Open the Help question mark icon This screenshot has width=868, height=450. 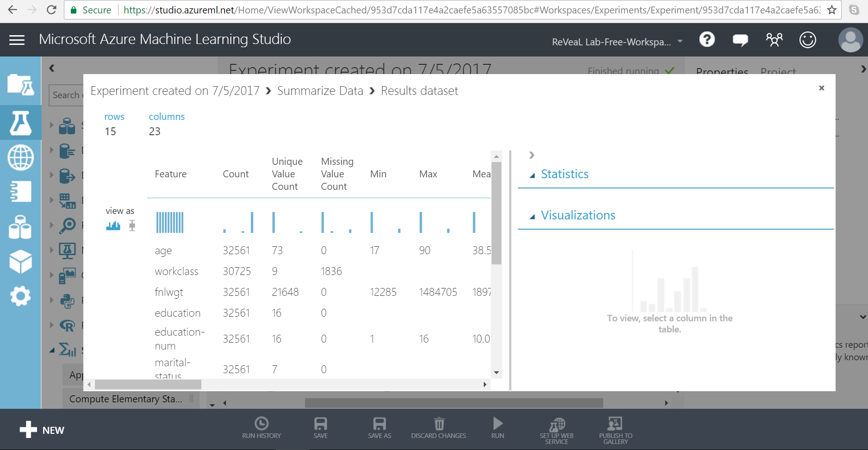707,39
